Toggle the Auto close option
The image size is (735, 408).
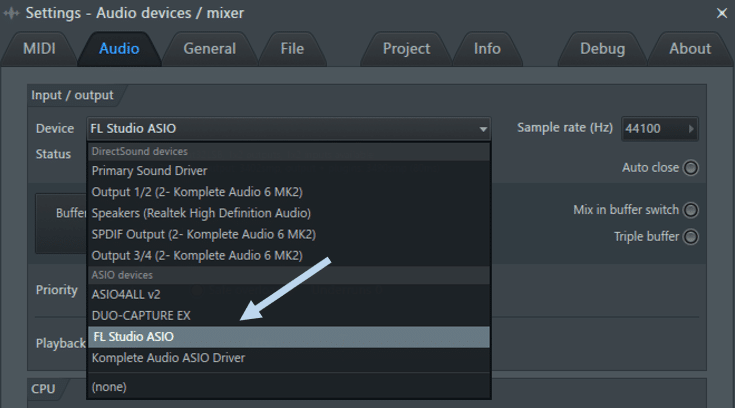[690, 168]
